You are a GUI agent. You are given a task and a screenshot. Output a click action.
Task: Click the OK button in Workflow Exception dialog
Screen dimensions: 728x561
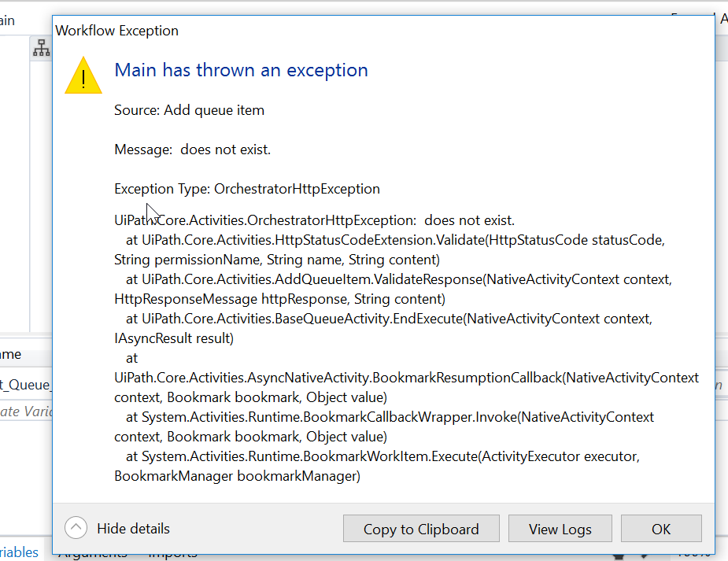click(660, 529)
